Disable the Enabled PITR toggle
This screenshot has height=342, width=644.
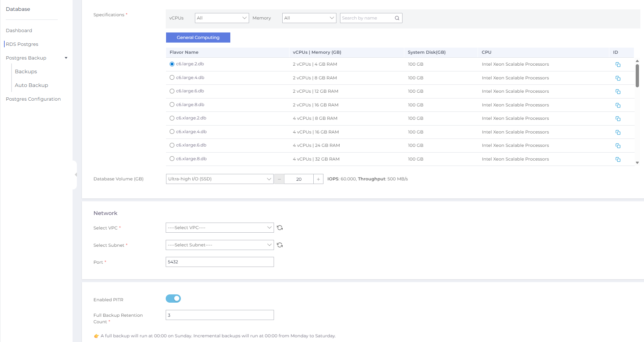click(173, 299)
